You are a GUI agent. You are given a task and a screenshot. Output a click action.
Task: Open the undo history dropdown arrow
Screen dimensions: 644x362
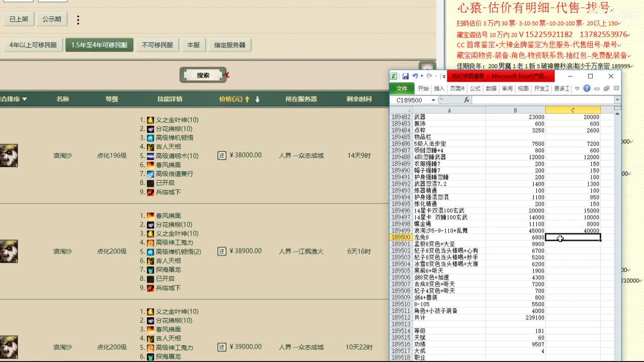pyautogui.click(x=422, y=76)
